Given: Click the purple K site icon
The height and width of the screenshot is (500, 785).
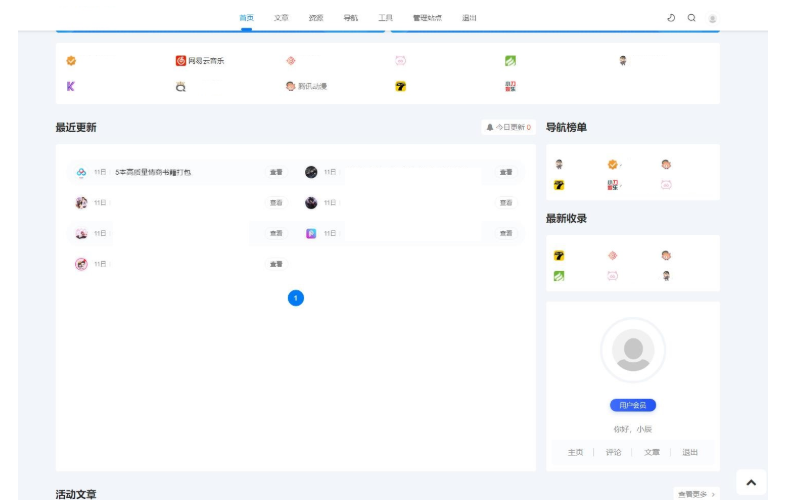Looking at the screenshot, I should (71, 87).
